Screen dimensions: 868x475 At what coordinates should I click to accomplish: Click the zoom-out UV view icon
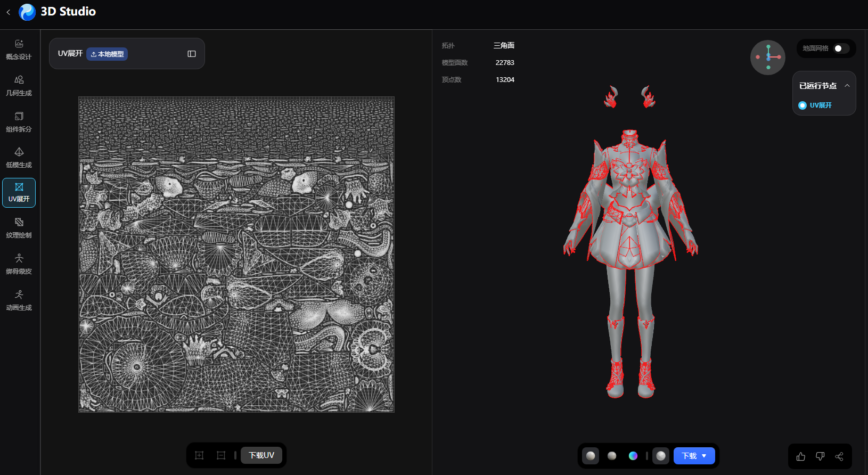221,455
